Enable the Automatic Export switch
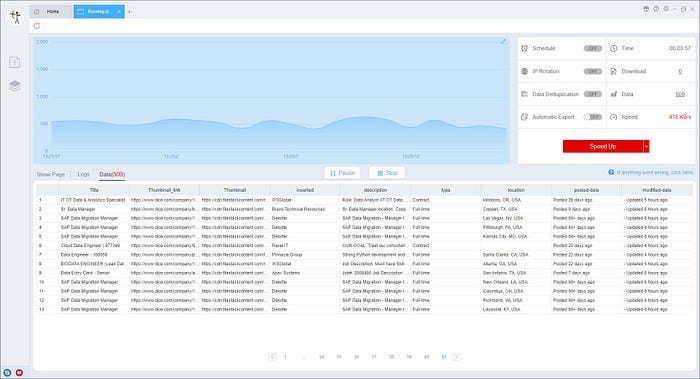Screen dimensions: 700x379 click(x=593, y=117)
